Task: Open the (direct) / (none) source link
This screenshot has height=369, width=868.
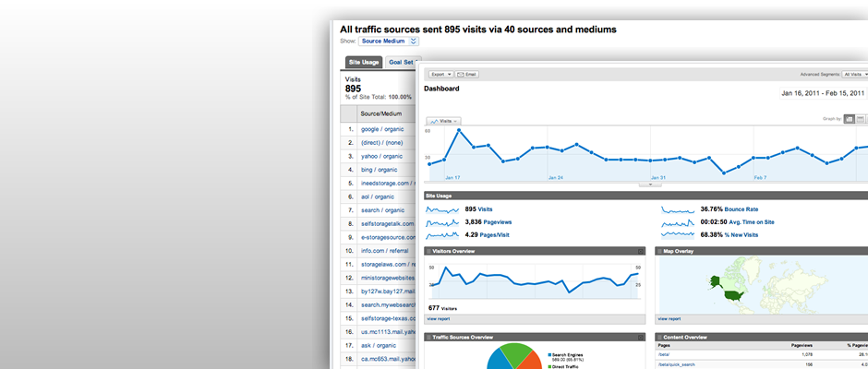Action: pos(381,143)
